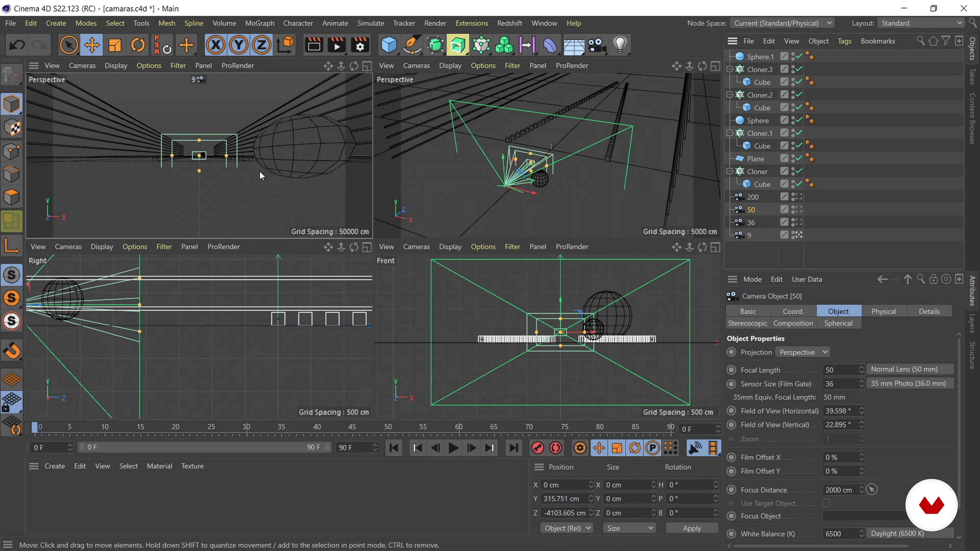Viewport: 980px width, 551px height.
Task: Toggle Focal Length animation dot
Action: pos(731,370)
